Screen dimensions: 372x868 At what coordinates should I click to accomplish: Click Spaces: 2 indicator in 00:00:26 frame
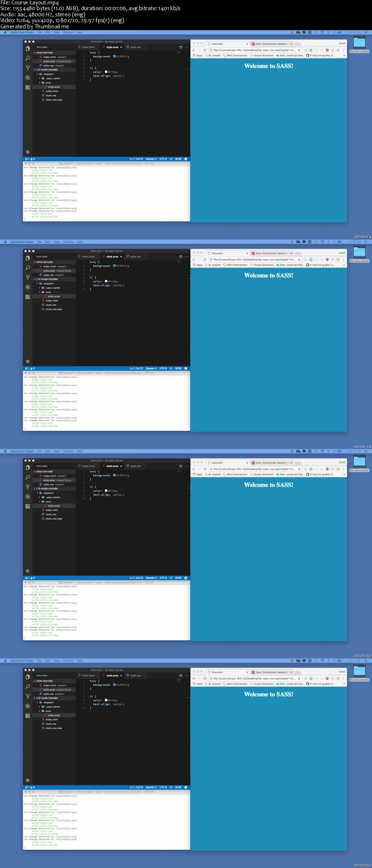151,368
